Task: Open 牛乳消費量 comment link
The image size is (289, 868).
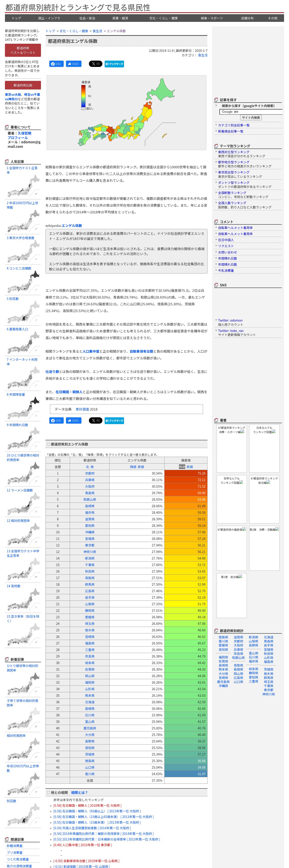Action: pyautogui.click(x=226, y=271)
